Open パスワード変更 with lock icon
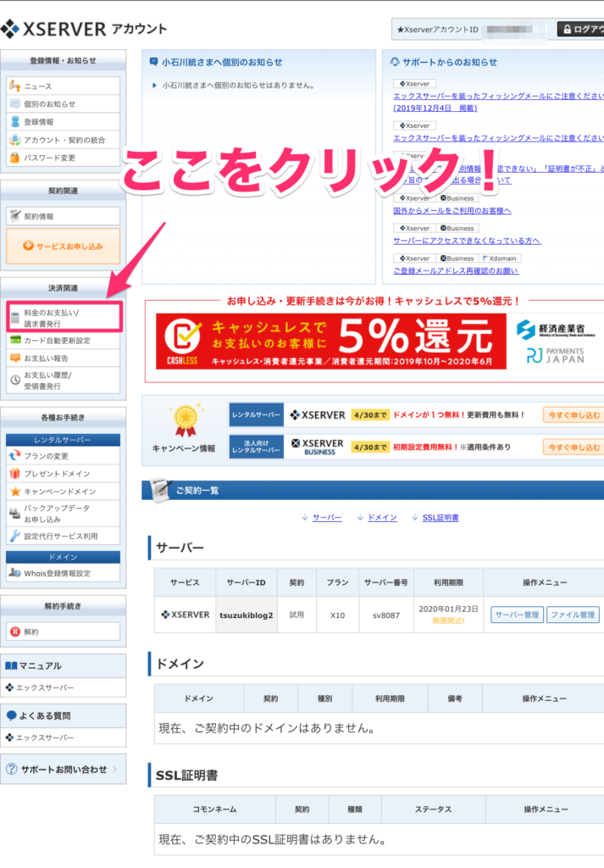Image resolution: width=604 pixels, height=868 pixels. point(63,158)
